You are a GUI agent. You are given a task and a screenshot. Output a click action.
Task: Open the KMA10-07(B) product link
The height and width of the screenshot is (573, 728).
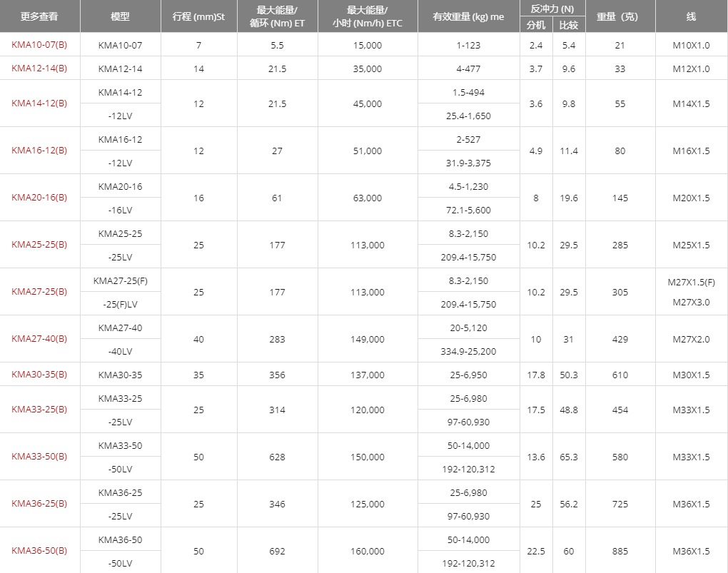[39, 44]
